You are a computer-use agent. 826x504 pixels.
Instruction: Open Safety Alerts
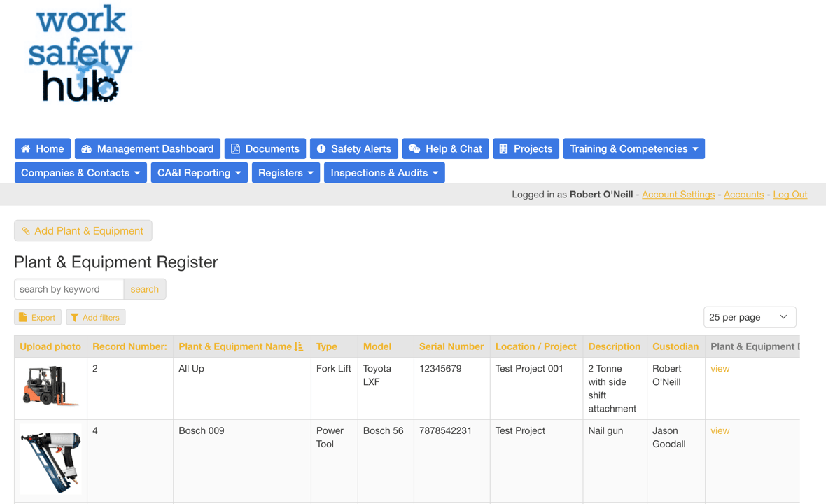click(353, 148)
